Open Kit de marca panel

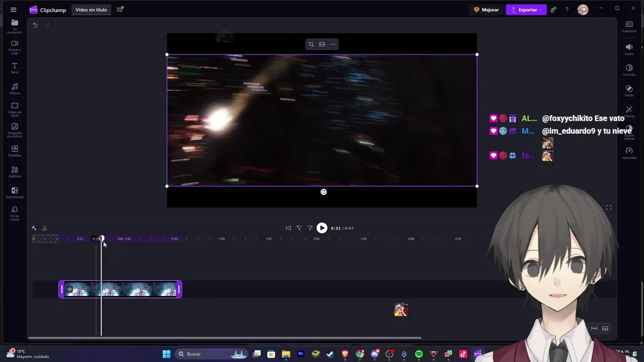tap(15, 214)
